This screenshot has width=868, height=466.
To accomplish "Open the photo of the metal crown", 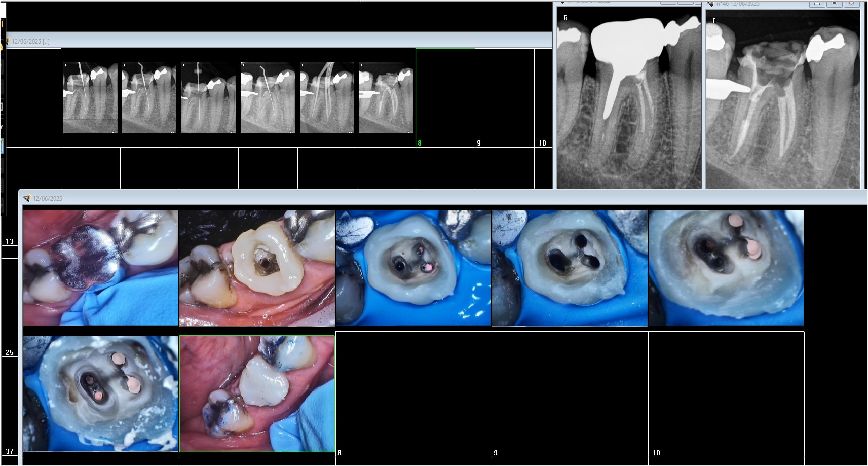I will pyautogui.click(x=101, y=268).
